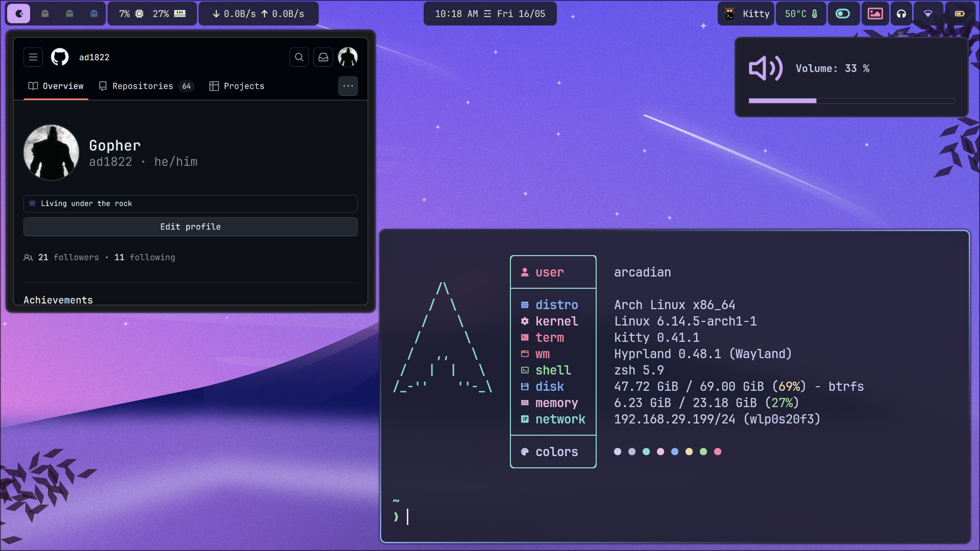Open user menu from header avatar
980x551 pixels.
click(x=348, y=57)
